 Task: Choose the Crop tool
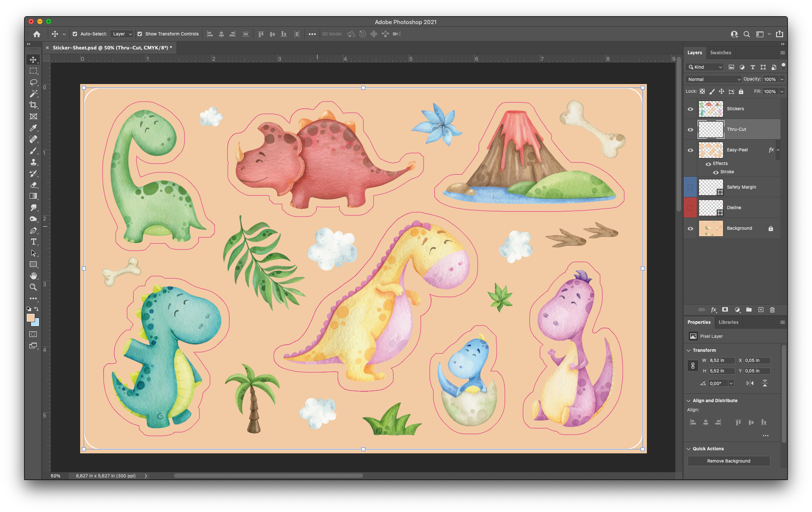pyautogui.click(x=34, y=105)
